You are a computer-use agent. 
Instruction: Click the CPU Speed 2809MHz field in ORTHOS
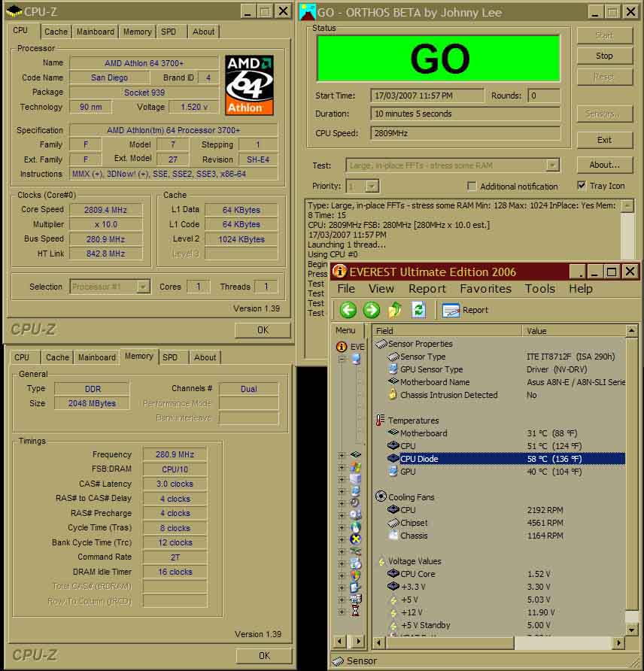tap(465, 133)
